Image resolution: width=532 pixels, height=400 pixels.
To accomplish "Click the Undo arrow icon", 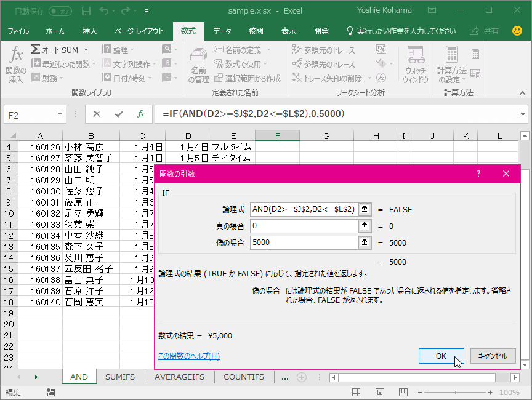I will pos(104,11).
